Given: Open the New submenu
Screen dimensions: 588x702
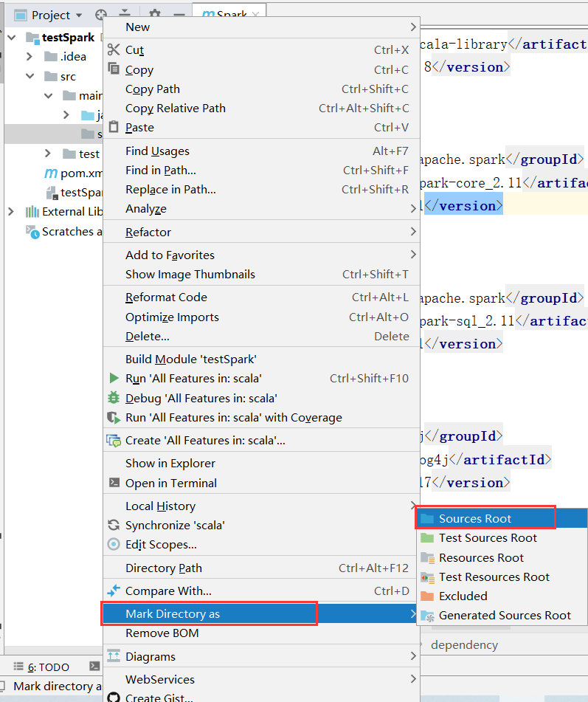Looking at the screenshot, I should [x=261, y=27].
